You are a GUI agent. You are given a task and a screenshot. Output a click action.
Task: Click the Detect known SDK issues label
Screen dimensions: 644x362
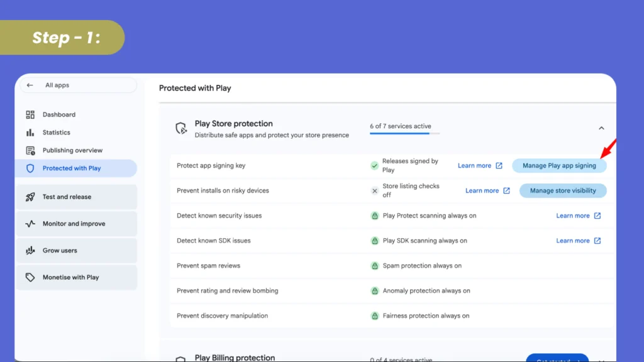coord(214,241)
